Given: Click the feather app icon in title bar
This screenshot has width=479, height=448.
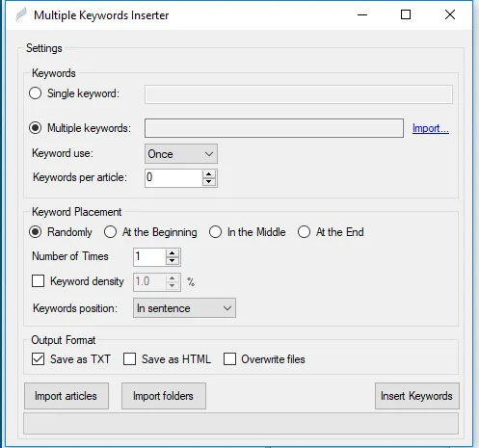Looking at the screenshot, I should click(x=21, y=14).
